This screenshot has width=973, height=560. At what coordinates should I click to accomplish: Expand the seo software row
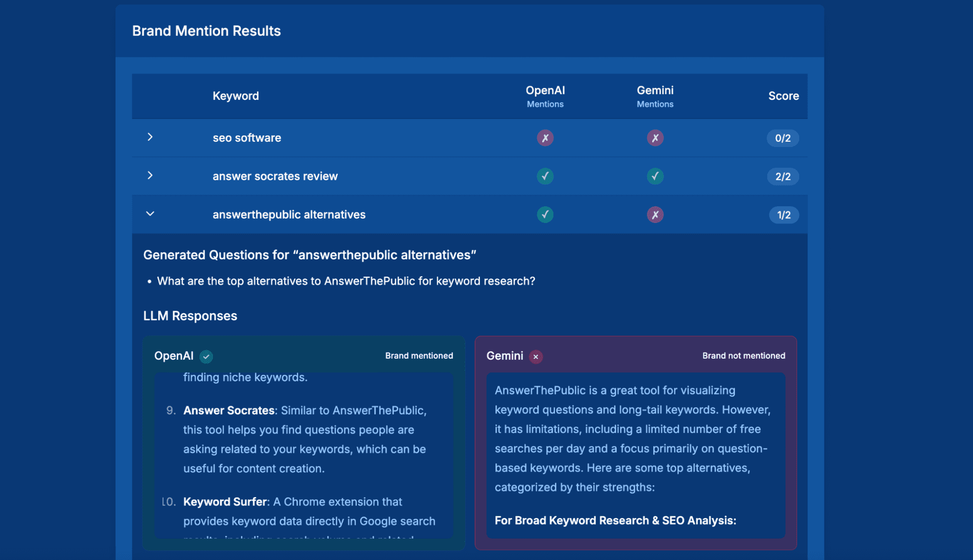[x=150, y=137]
